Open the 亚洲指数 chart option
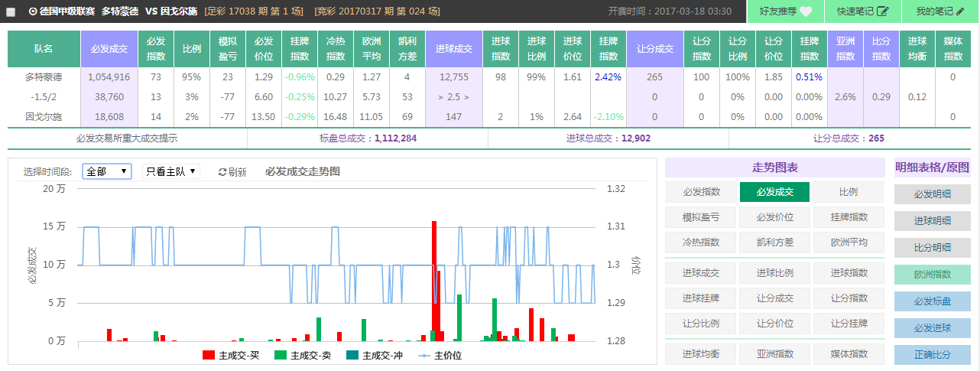The width and height of the screenshot is (980, 371). [774, 353]
